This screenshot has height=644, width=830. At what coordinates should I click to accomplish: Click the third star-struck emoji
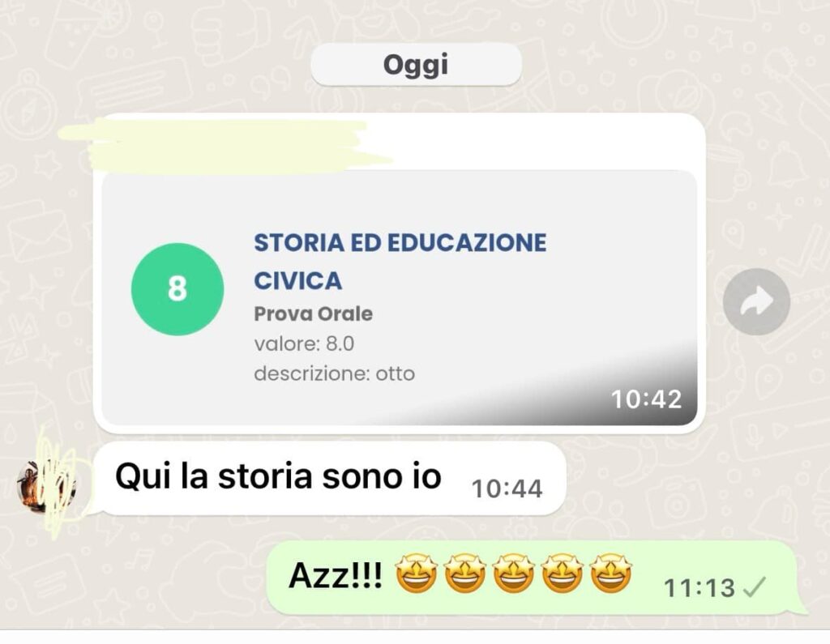click(x=513, y=573)
